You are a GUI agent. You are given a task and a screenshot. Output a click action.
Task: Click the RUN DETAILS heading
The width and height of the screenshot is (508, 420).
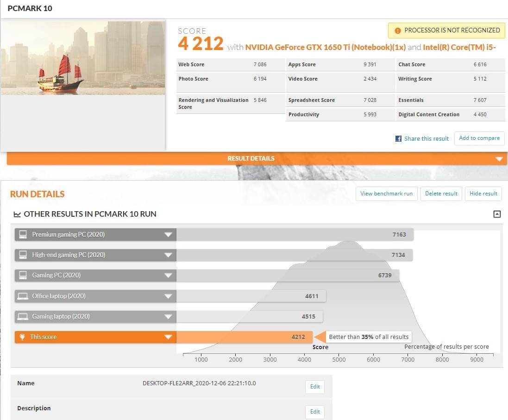[x=37, y=194]
